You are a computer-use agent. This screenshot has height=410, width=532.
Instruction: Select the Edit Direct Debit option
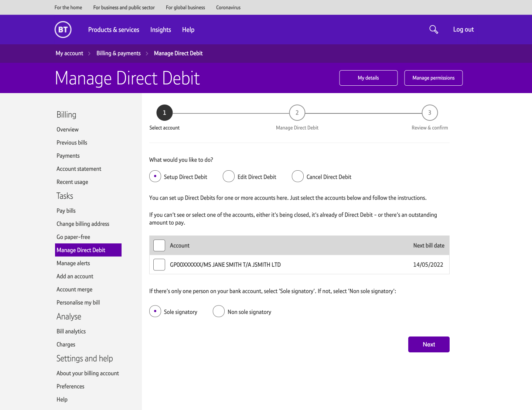[x=229, y=177]
